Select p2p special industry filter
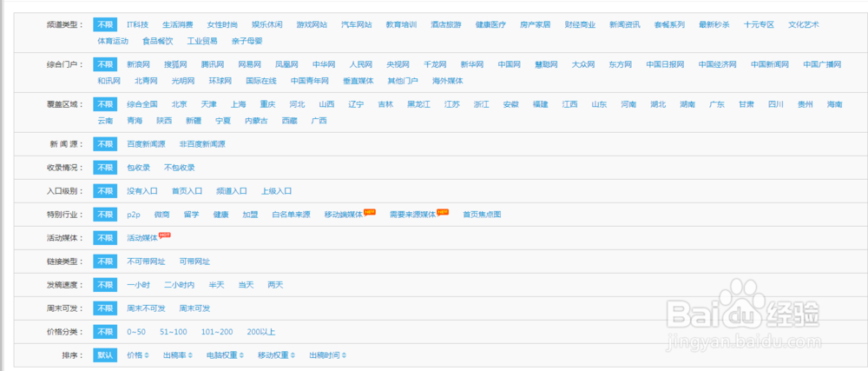 [x=134, y=215]
